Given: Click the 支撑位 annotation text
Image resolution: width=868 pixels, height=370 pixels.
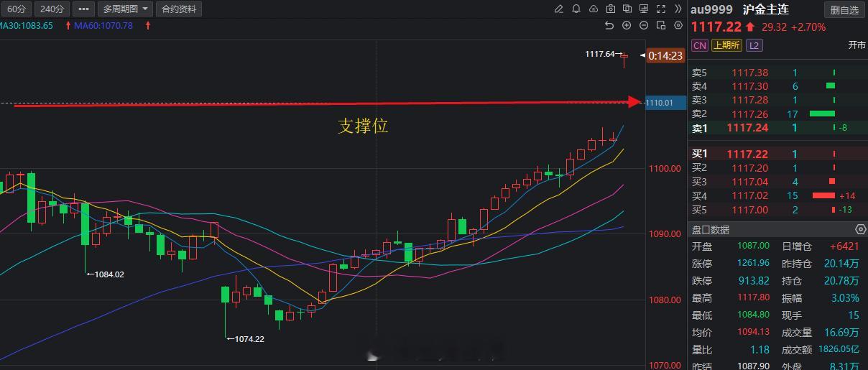Looking at the screenshot, I should pos(363,126).
